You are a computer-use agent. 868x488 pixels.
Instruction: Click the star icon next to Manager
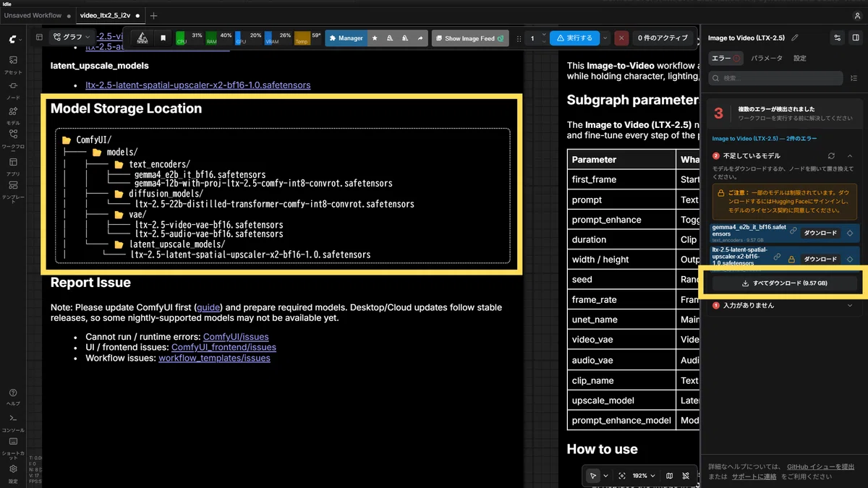375,38
